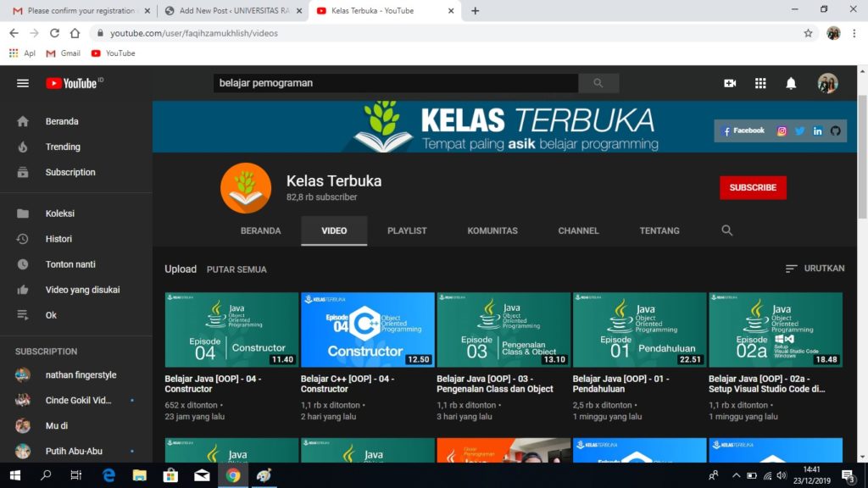
Task: Switch to the BERANDA channel tab
Action: coord(261,230)
